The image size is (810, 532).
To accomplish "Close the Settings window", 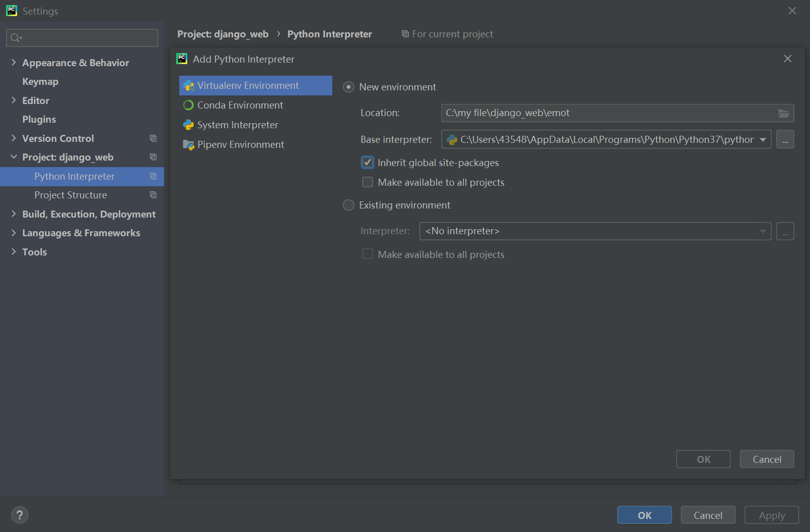I will (x=792, y=11).
